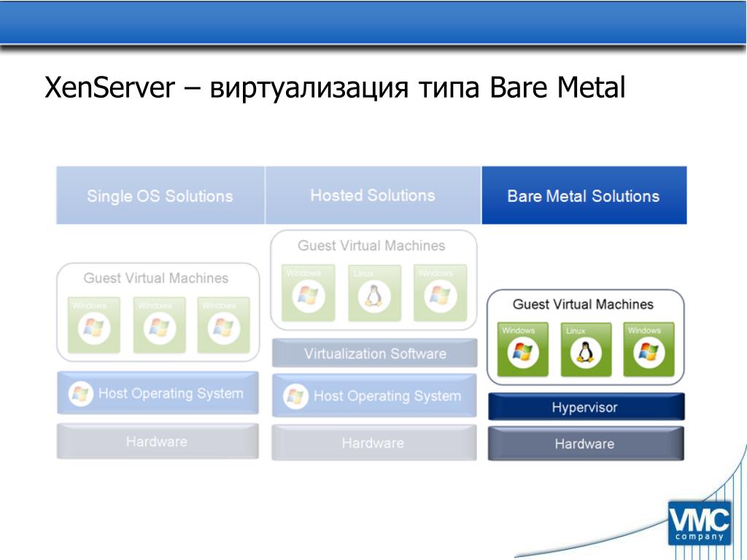Click Hardware bar under Hypervisor
Image resolution: width=747 pixels, height=560 pixels.
(x=586, y=443)
